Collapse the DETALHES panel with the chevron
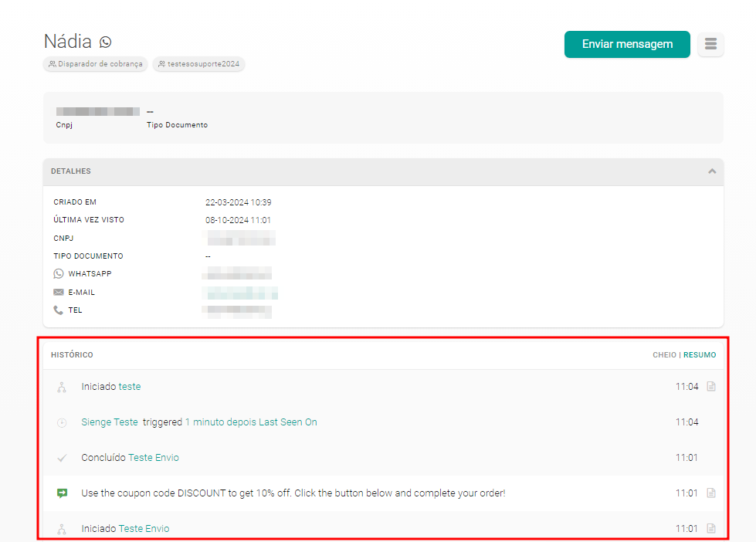The width and height of the screenshot is (756, 542). [x=712, y=171]
